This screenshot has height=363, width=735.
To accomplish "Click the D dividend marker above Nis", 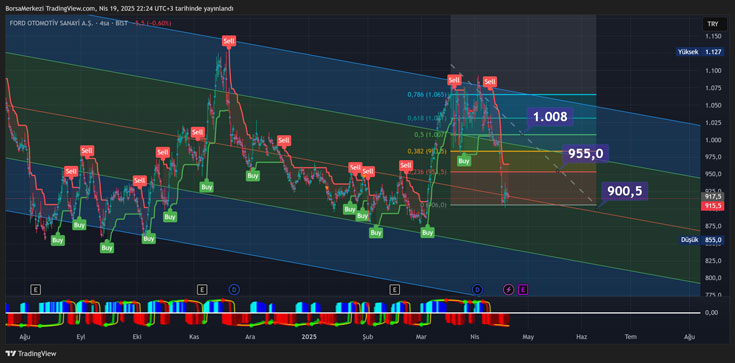I will (478, 289).
